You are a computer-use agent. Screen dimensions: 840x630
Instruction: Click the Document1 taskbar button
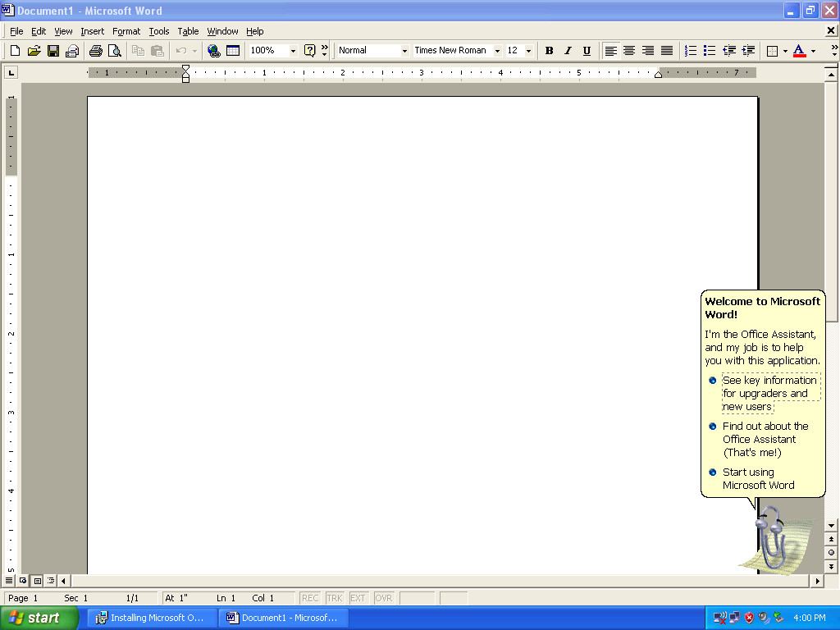[284, 618]
